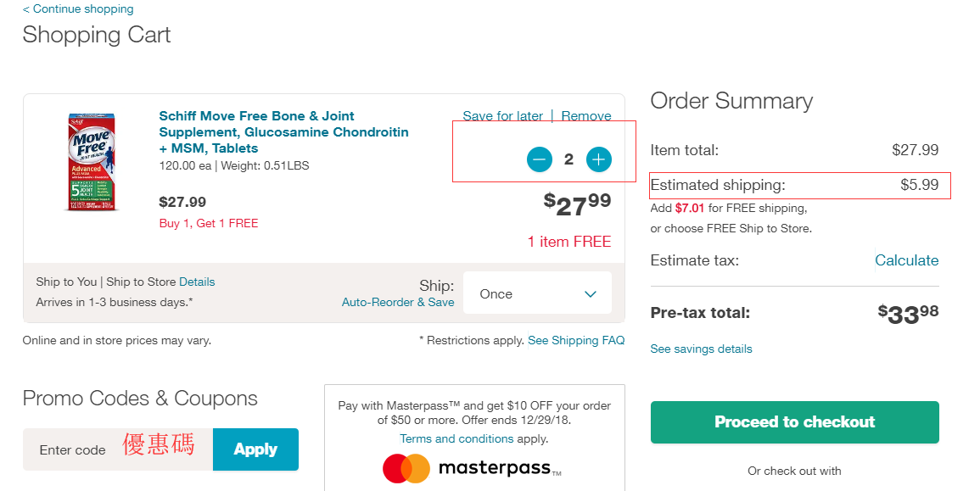The image size is (980, 491).
Task: Calculate the estimated tax
Action: 906,260
